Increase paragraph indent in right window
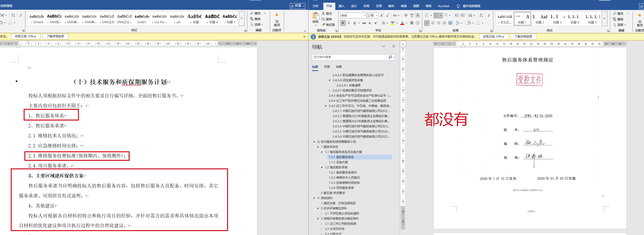644x235 pixels. (463, 16)
